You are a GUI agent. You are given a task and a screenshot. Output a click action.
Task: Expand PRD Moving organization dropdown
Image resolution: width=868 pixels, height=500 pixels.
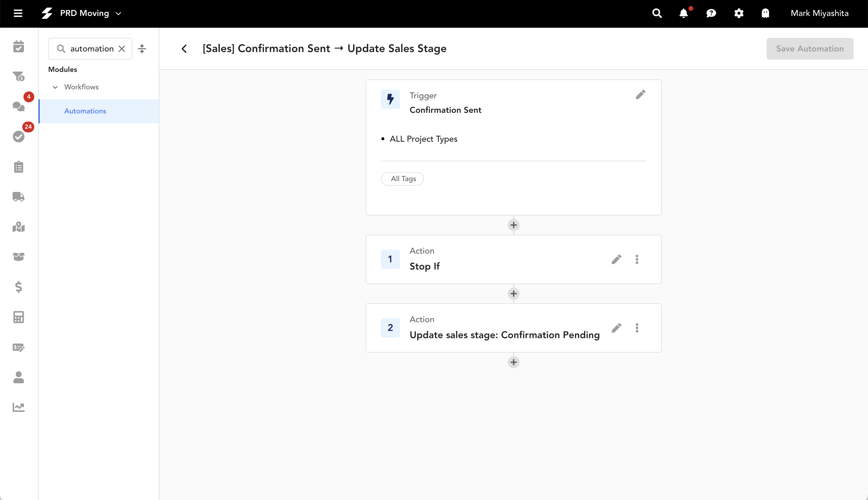click(119, 14)
